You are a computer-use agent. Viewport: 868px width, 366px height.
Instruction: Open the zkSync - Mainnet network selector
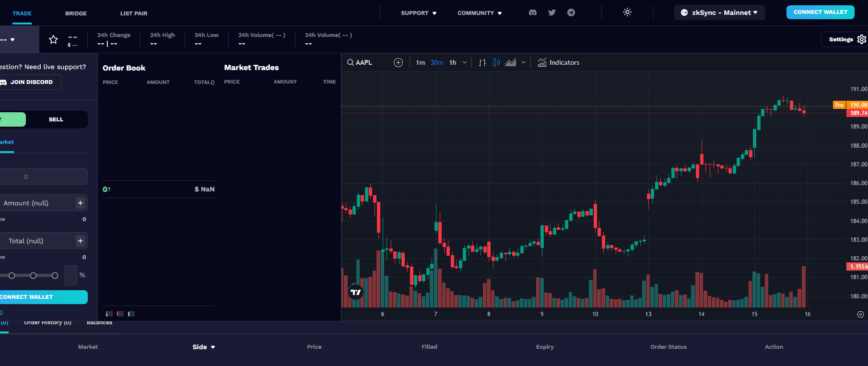point(719,12)
